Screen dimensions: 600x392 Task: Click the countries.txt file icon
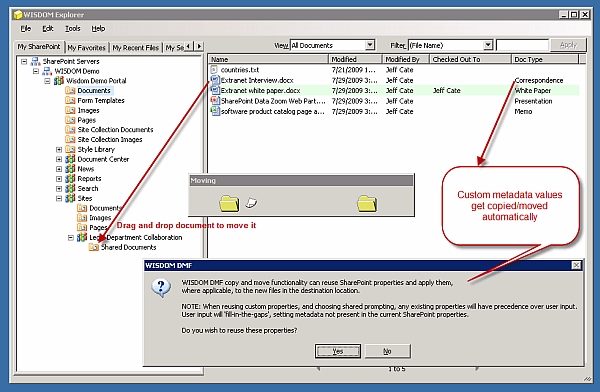pos(214,70)
